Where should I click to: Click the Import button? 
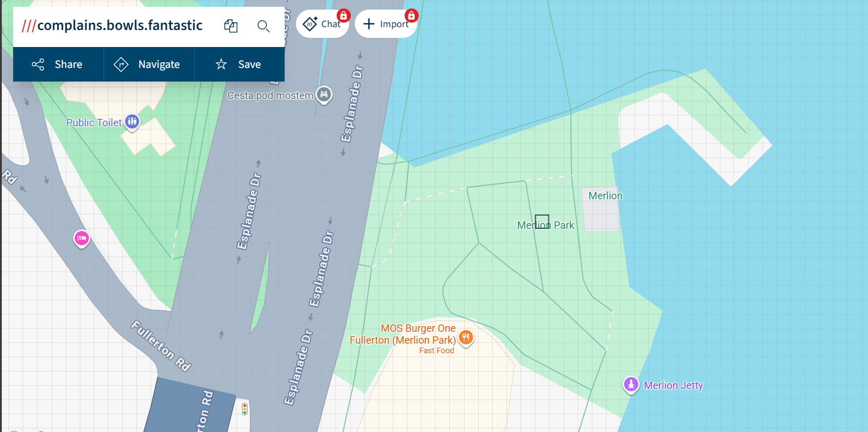385,24
